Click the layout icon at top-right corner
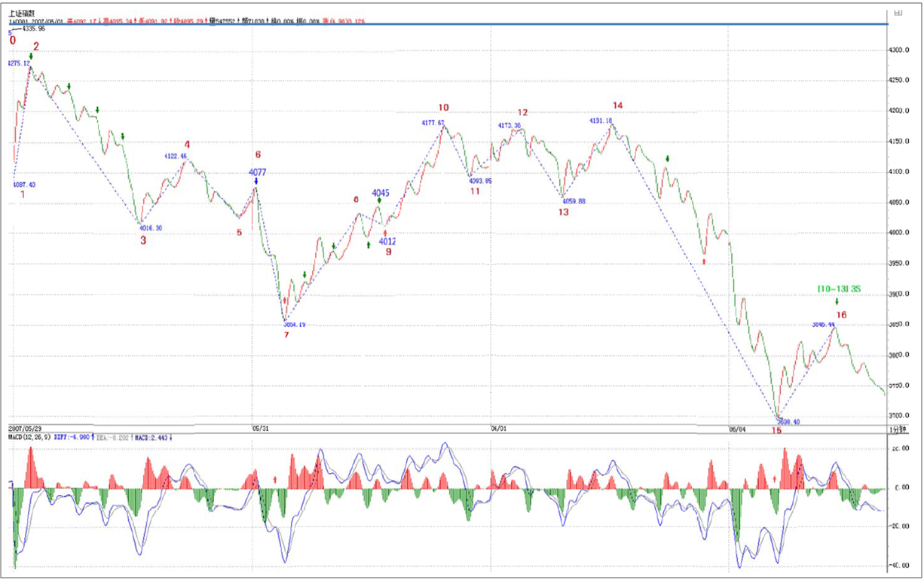The image size is (924, 580). pyautogui.click(x=897, y=13)
